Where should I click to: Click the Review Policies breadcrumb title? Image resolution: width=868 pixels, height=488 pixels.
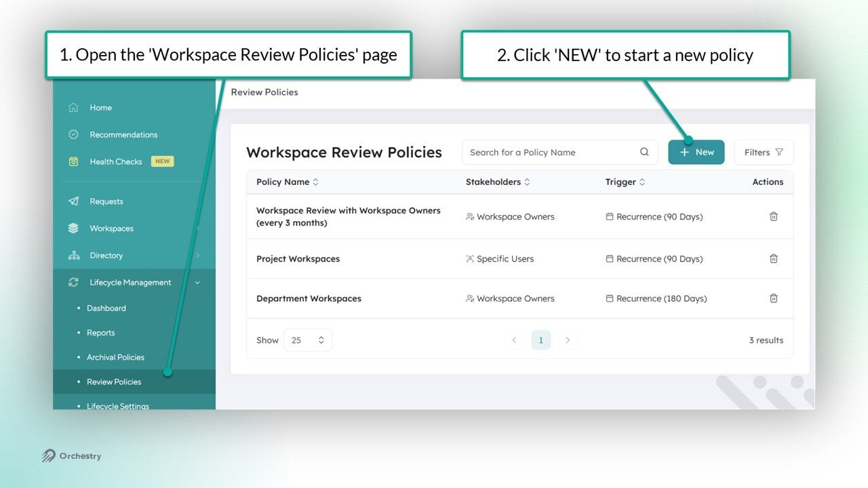point(264,92)
